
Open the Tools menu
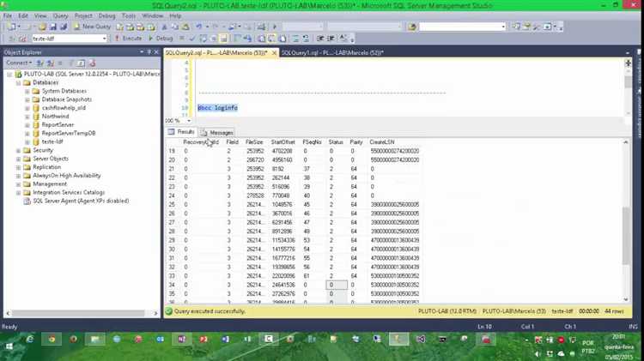[x=129, y=15]
